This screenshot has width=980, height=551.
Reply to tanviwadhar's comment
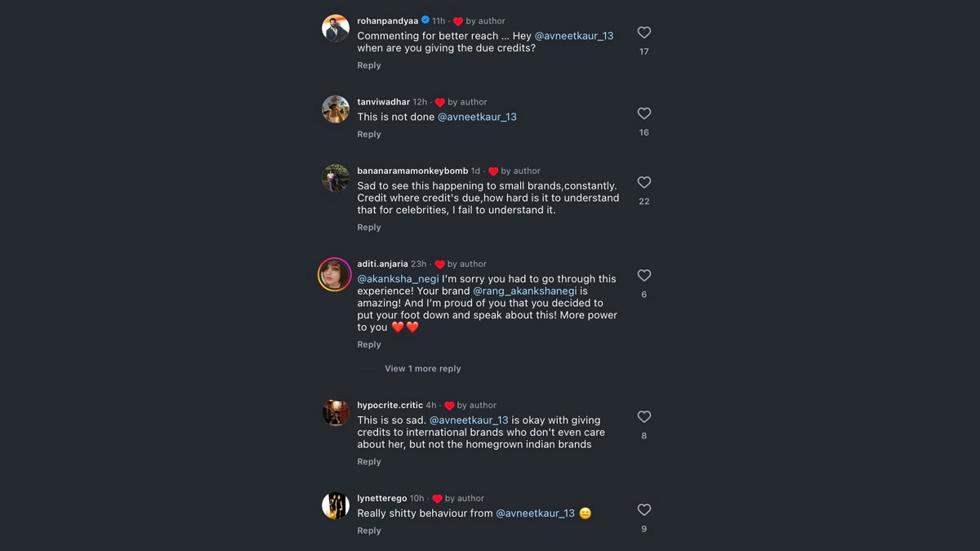point(369,135)
